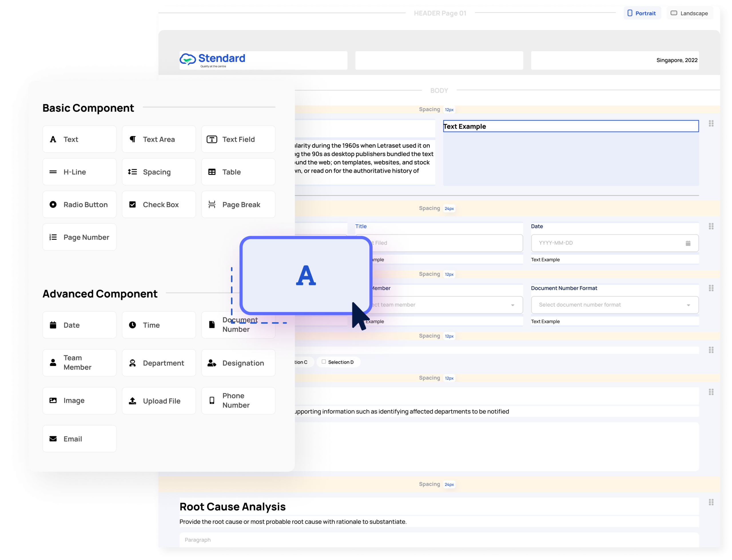This screenshot has height=560, width=732.
Task: Pick the Text Area paragraph icon
Action: coord(132,139)
